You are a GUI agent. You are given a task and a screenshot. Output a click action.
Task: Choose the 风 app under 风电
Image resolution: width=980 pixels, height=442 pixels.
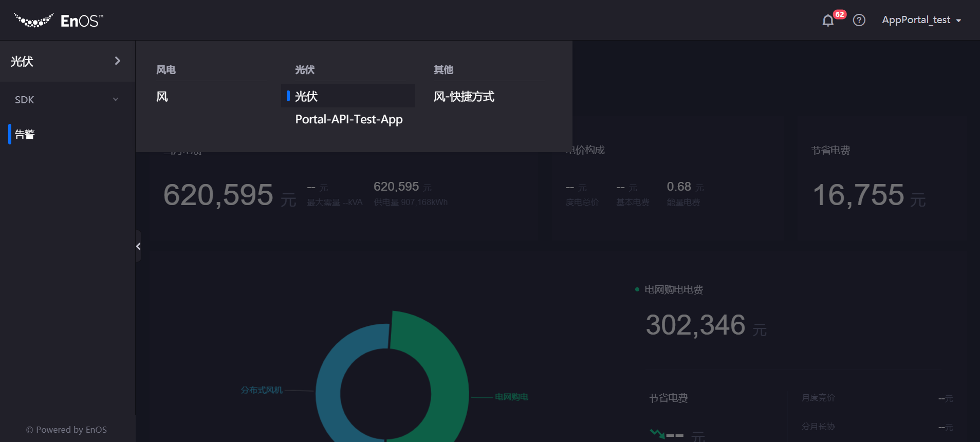coord(162,97)
